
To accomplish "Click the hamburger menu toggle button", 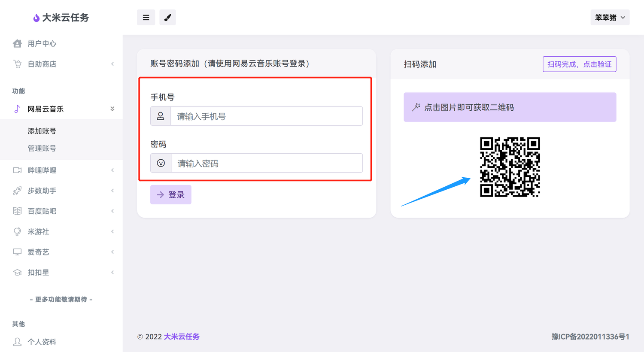I will pyautogui.click(x=146, y=18).
